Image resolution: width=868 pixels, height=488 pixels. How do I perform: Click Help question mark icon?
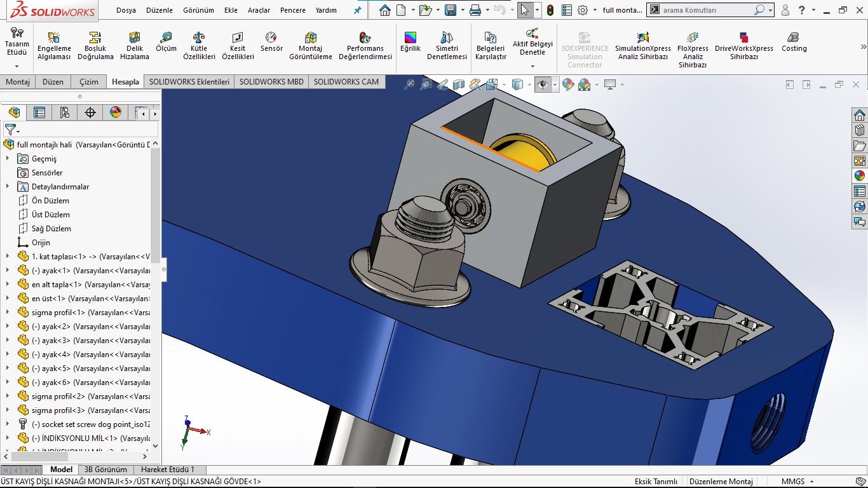802,10
